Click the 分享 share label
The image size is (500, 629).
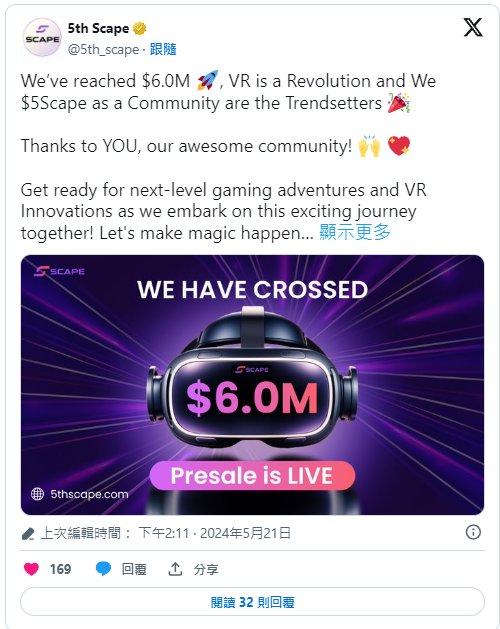206,569
